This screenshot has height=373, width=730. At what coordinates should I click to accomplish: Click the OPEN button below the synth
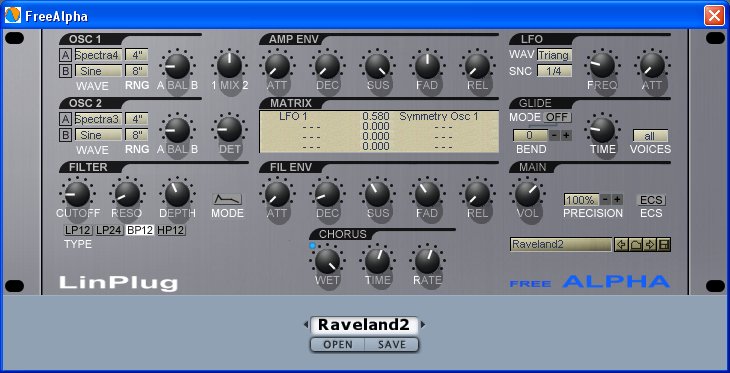coord(338,345)
